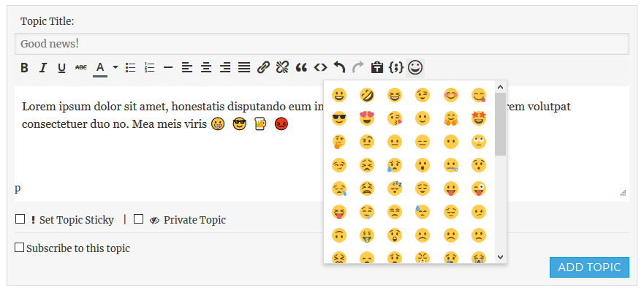Check the Private Topic box

coord(138,219)
